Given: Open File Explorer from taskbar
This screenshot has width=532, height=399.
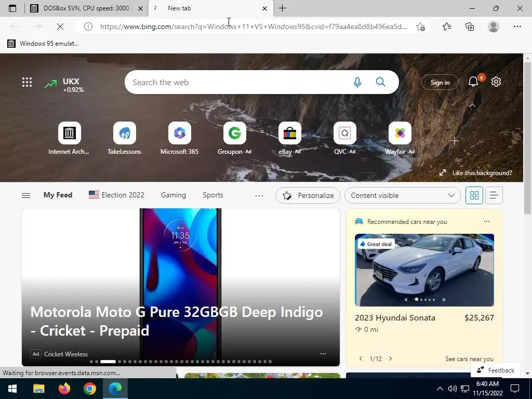Looking at the screenshot, I should 38,389.
